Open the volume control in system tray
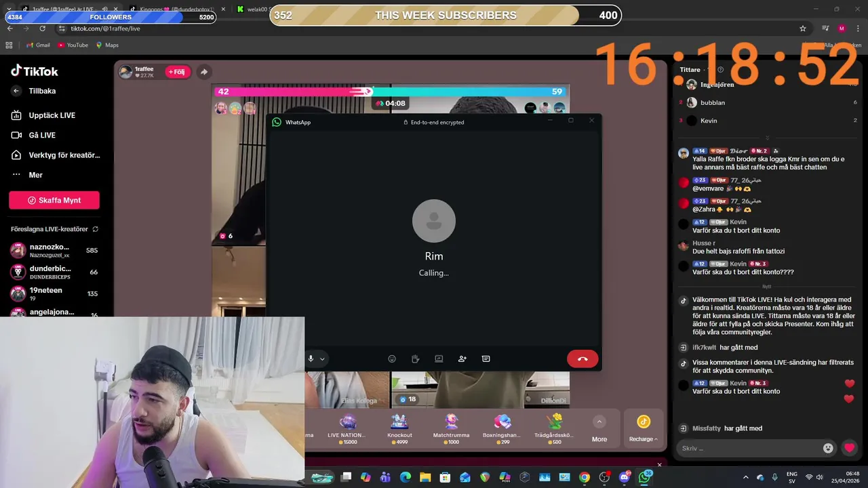This screenshot has width=868, height=488. pyautogui.click(x=819, y=477)
